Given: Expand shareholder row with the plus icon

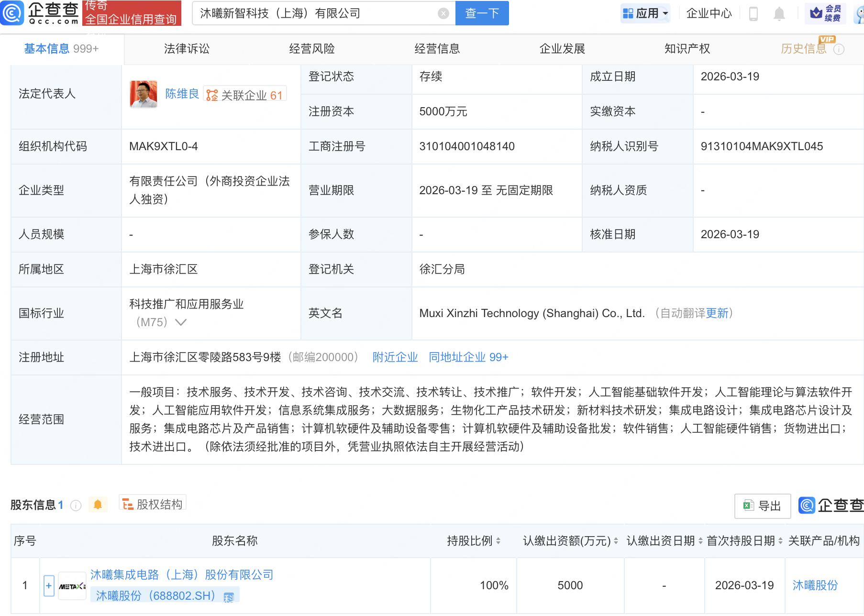Looking at the screenshot, I should [48, 585].
